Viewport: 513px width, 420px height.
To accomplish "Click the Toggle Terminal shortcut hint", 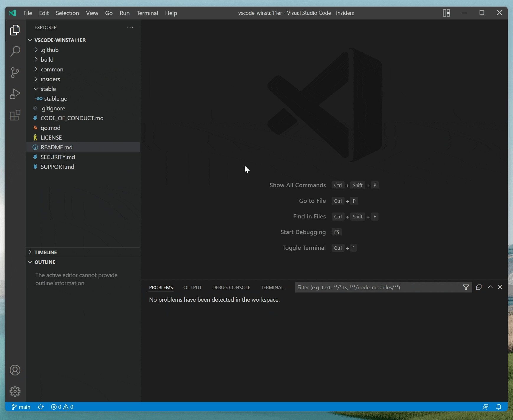I will 319,248.
